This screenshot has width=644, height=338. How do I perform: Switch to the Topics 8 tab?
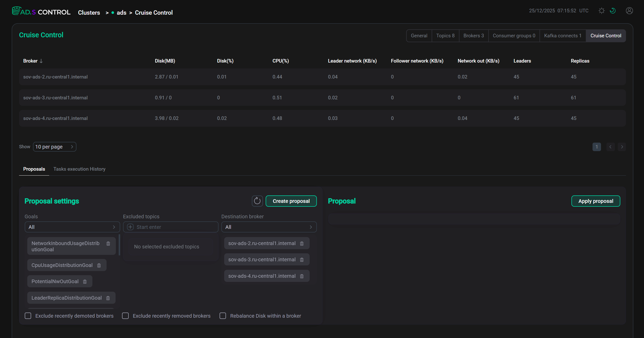[445, 36]
